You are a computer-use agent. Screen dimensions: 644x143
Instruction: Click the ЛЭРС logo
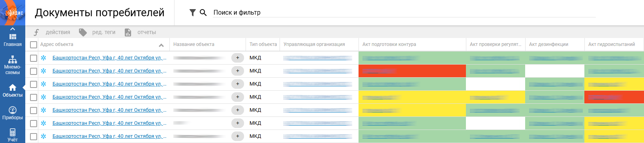tap(13, 13)
